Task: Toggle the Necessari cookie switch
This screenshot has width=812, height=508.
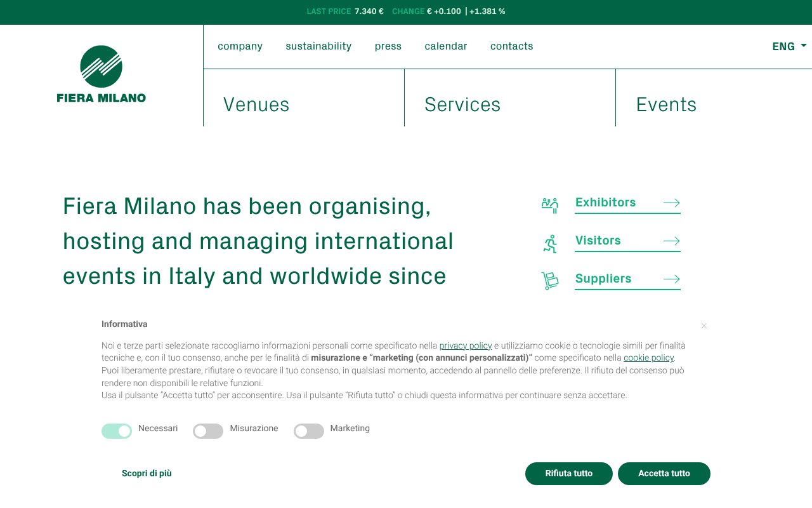Action: pyautogui.click(x=117, y=431)
